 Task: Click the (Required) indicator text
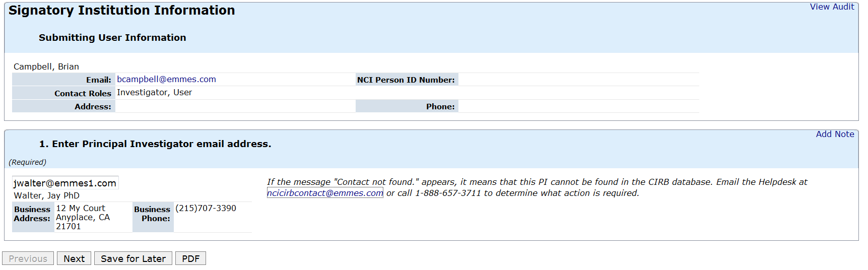(x=28, y=162)
